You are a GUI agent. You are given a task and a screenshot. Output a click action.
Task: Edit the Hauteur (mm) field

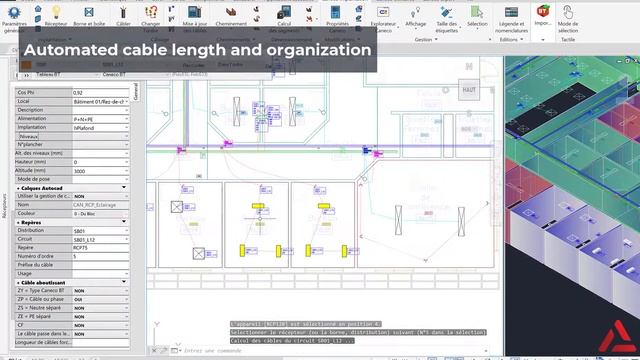pos(101,162)
